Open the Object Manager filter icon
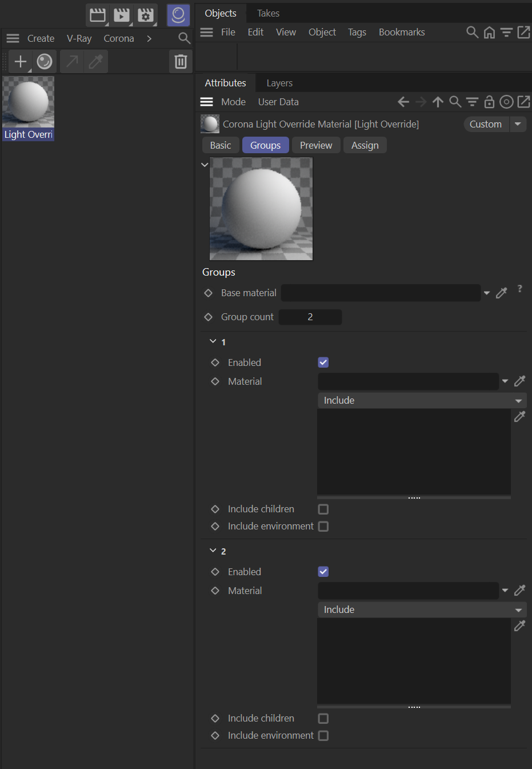This screenshot has height=769, width=532. [x=506, y=33]
